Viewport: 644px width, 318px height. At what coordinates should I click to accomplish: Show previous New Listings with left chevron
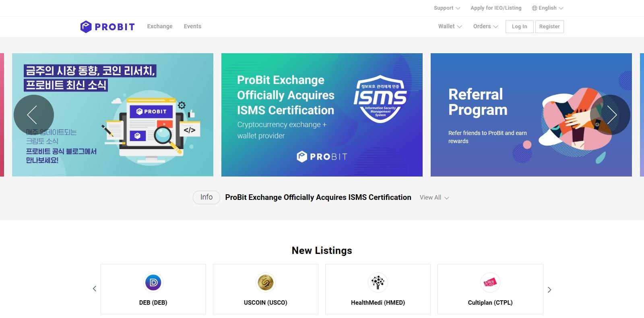coord(95,289)
